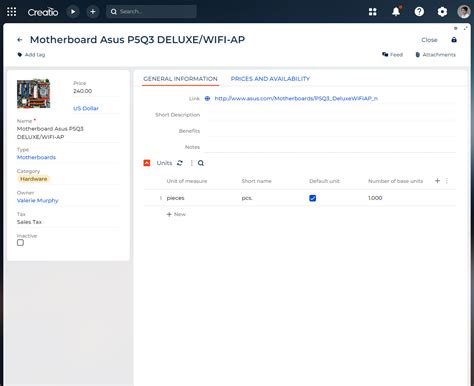Open Units list three-dot actions menu
Viewport: 474px width, 386px height.
(x=191, y=163)
